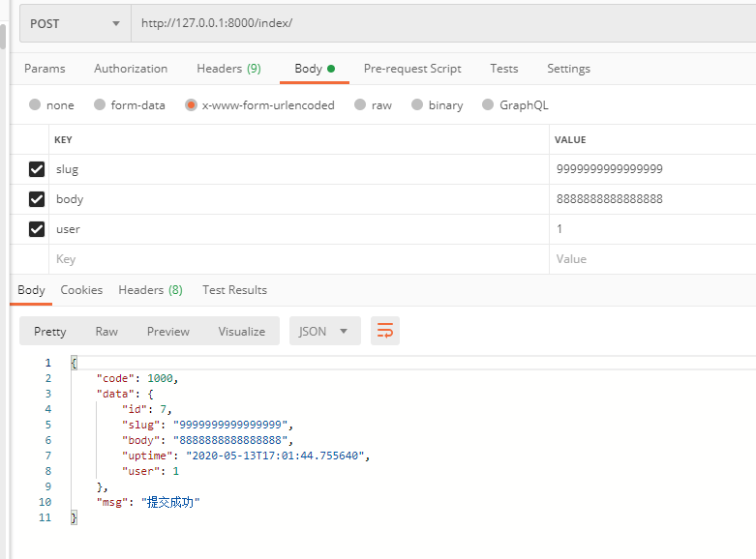The height and width of the screenshot is (559, 756).
Task: Click the request URL field
Action: 436,23
